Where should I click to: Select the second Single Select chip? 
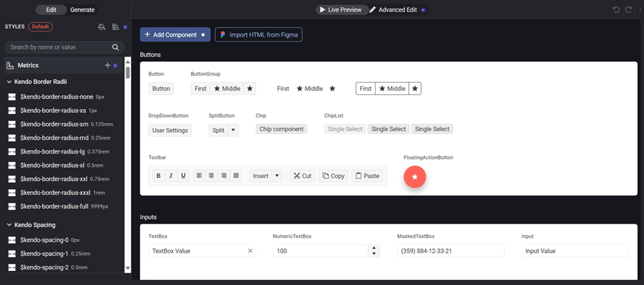(388, 129)
